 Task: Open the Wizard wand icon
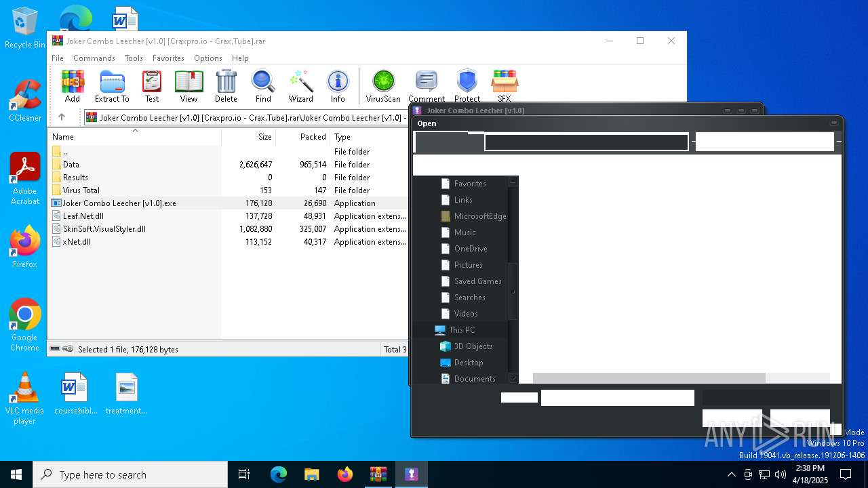point(300,86)
